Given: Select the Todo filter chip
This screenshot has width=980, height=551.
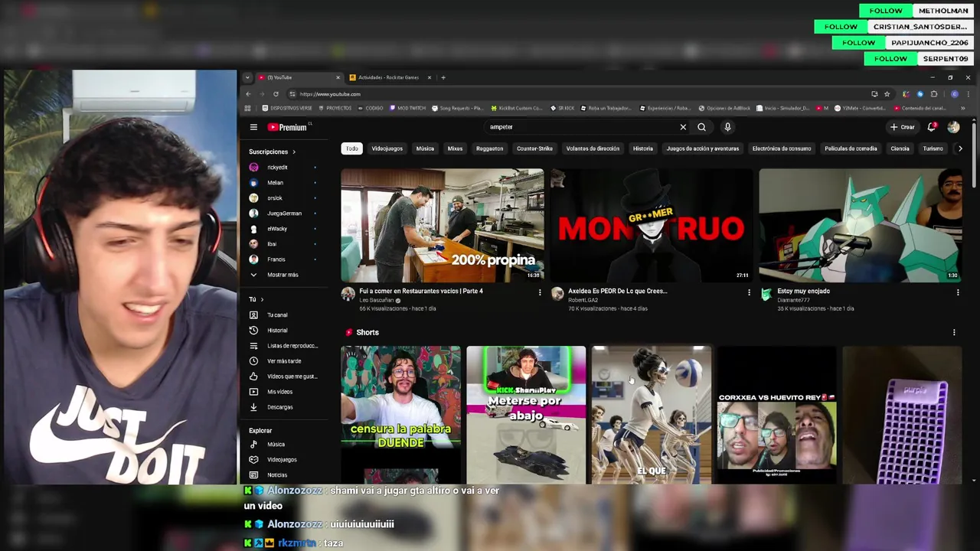Looking at the screenshot, I should pos(351,148).
